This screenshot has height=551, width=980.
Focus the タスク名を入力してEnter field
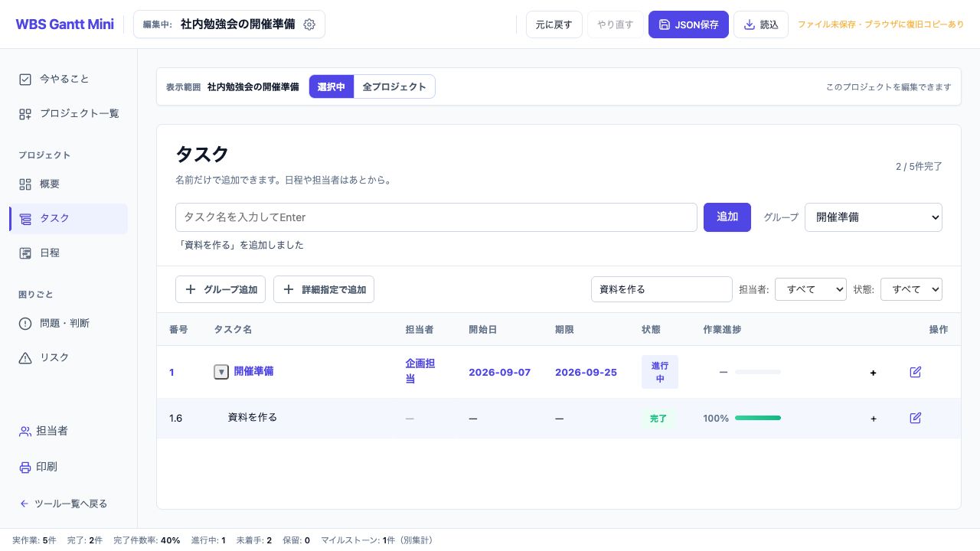click(x=436, y=217)
